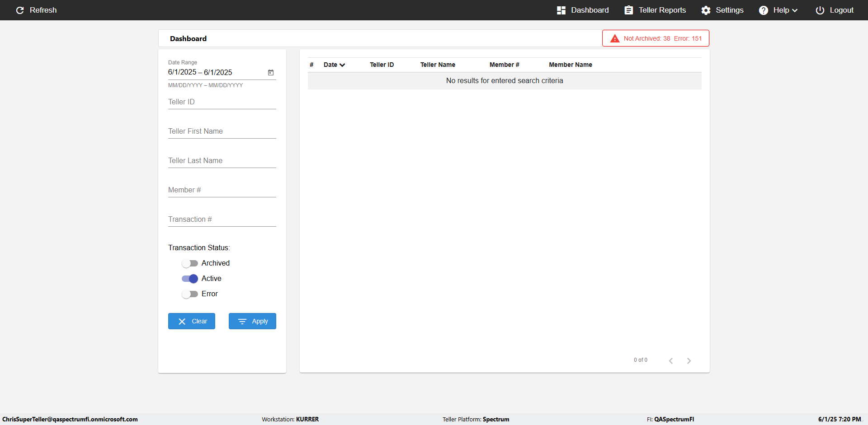Focus the Member # filter field
Image resolution: width=868 pixels, height=425 pixels.
222,190
